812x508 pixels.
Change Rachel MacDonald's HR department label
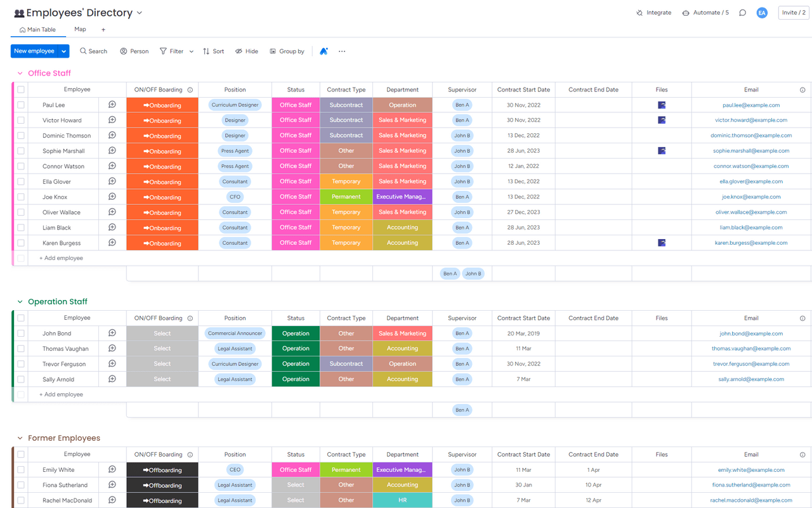click(x=402, y=500)
